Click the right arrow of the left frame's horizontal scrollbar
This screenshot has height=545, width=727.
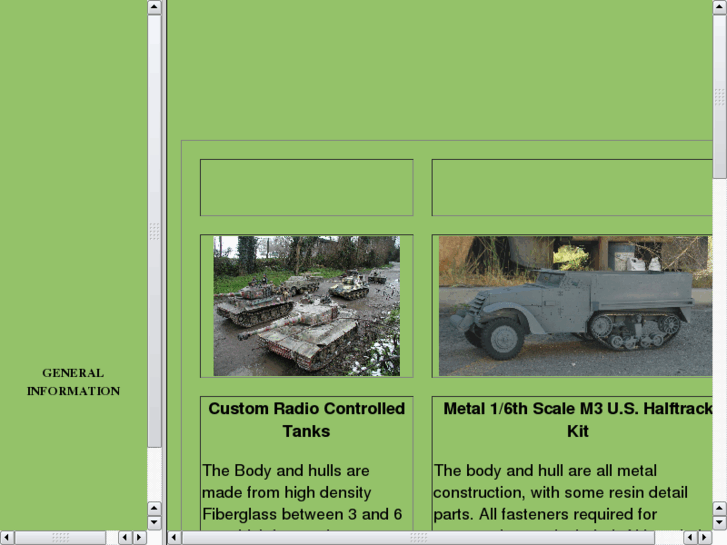(139, 538)
